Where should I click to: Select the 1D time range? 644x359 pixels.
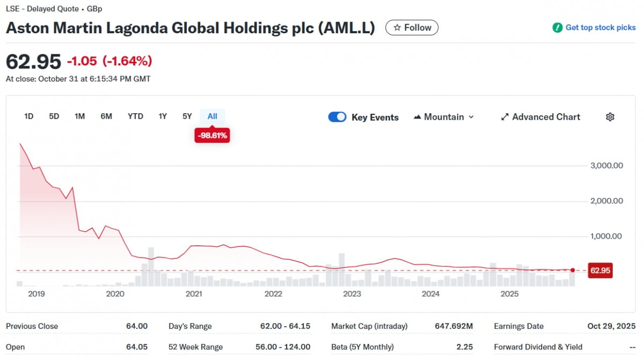pos(29,116)
